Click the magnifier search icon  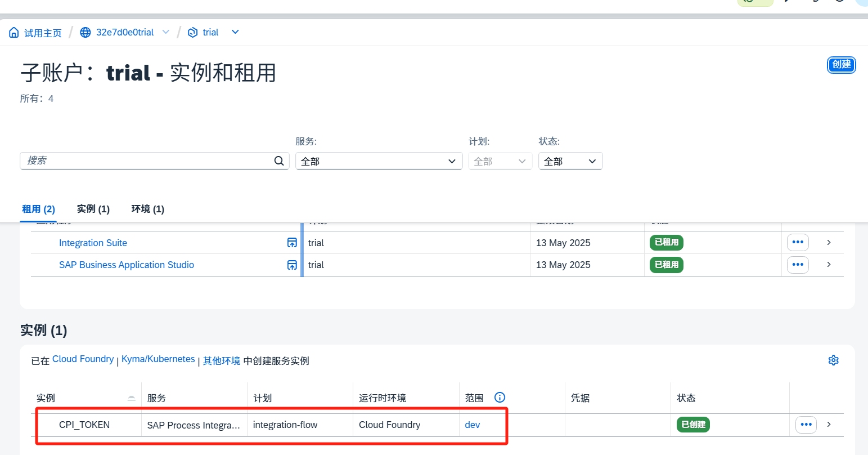click(x=279, y=161)
